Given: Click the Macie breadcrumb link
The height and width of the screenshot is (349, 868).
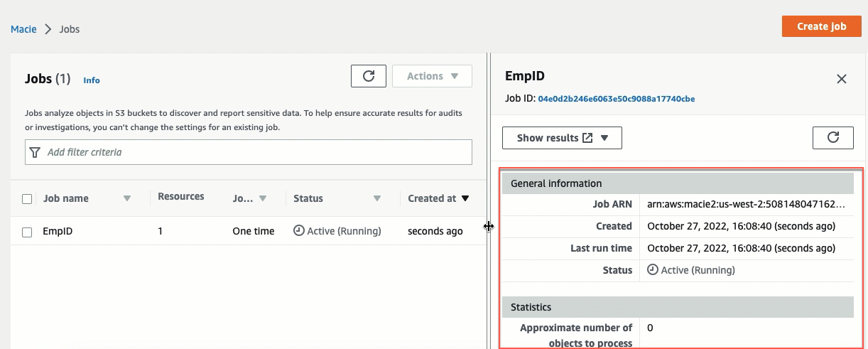Looking at the screenshot, I should click(23, 29).
